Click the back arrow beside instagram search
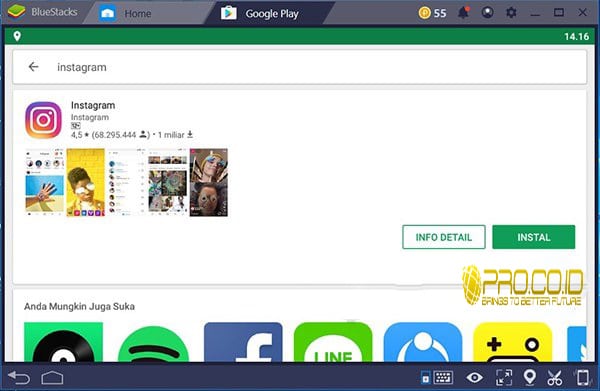 [34, 67]
